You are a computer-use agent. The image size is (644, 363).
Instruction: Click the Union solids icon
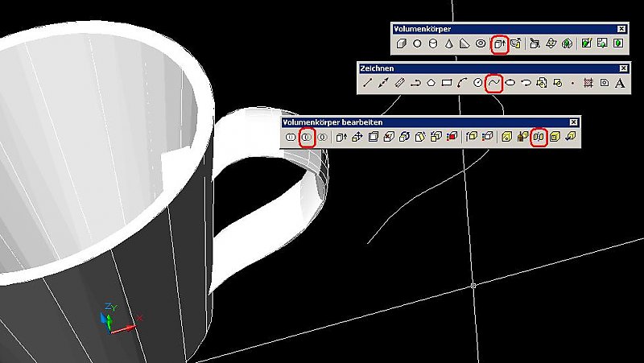[x=291, y=137]
